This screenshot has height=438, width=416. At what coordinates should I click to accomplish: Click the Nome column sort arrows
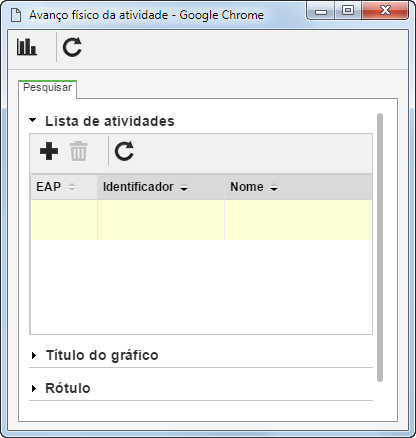(274, 188)
